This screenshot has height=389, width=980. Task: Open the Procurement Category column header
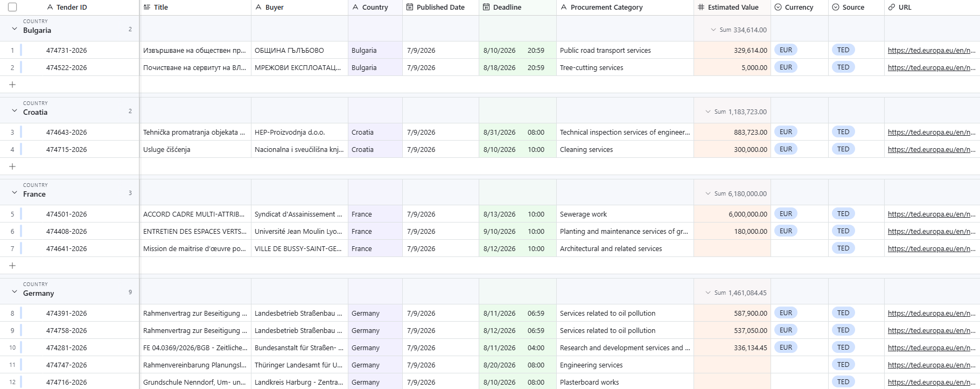pos(625,8)
